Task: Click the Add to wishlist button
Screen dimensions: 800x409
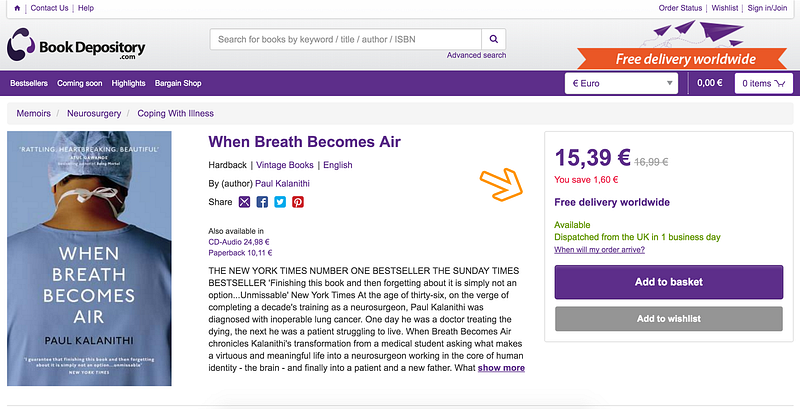Action: click(668, 319)
